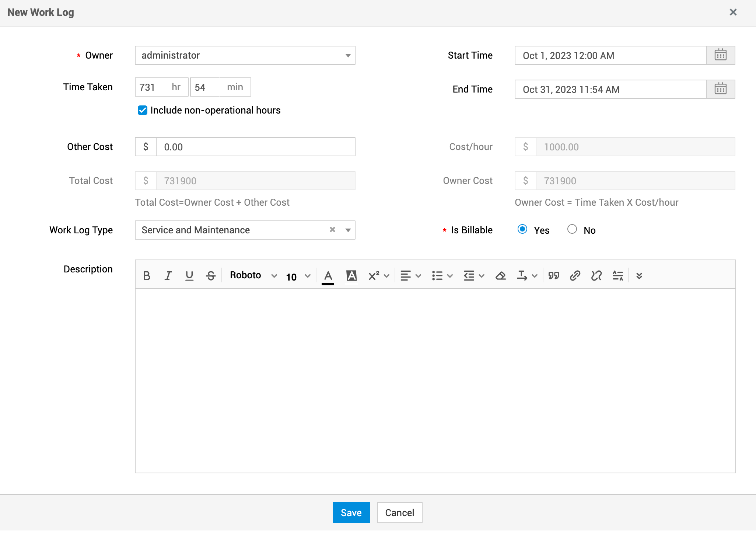
Task: Cancel the new work log dialog
Action: point(399,512)
